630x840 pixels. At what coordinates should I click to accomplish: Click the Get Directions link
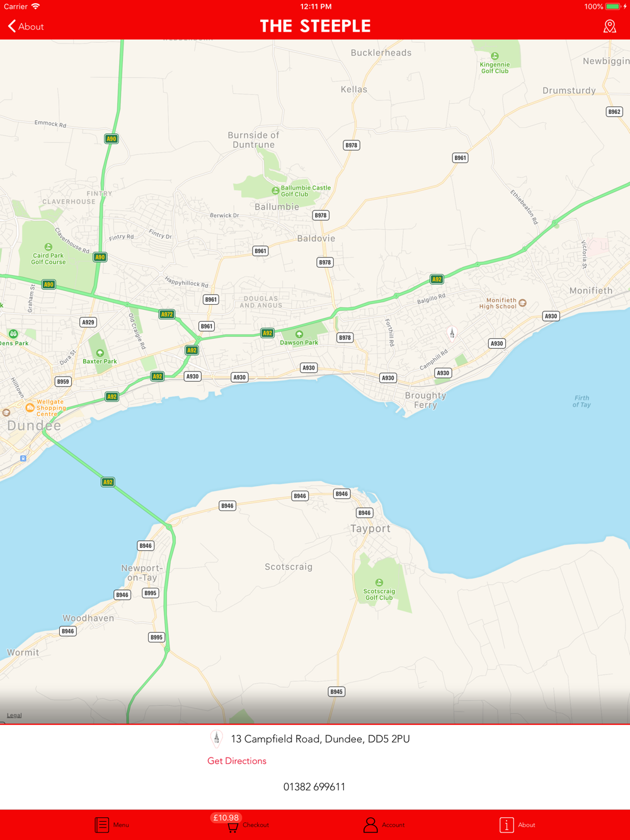tap(237, 761)
